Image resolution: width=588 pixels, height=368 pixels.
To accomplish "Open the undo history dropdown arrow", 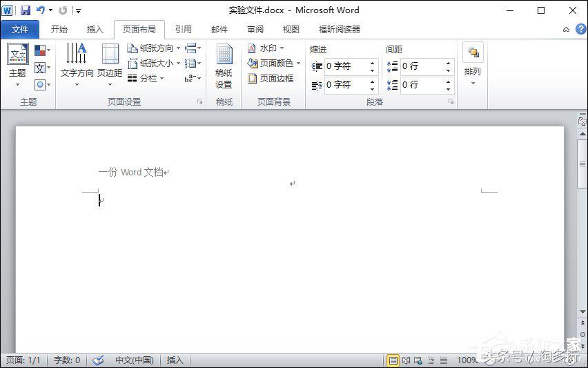I will 50,10.
